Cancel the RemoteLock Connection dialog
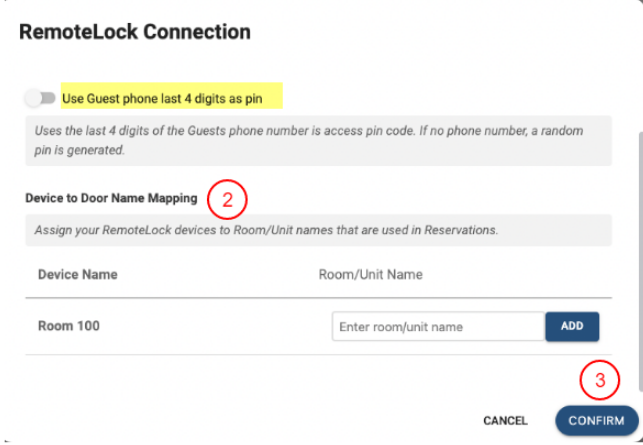This screenshot has width=643, height=445. (x=505, y=421)
